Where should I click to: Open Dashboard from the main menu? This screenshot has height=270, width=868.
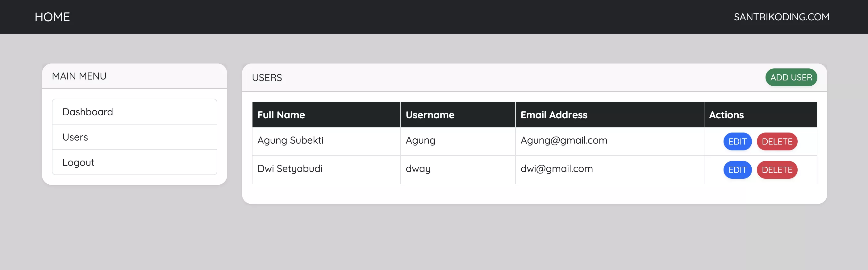coord(135,112)
